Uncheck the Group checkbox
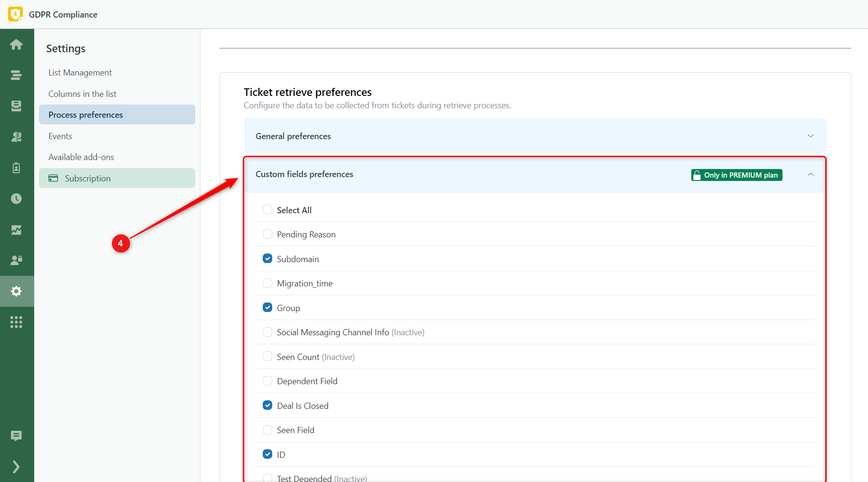Viewport: 868px width, 482px height. tap(267, 308)
